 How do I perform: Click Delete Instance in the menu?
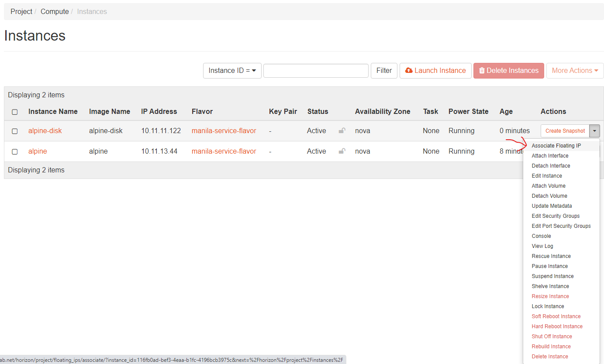click(x=549, y=357)
